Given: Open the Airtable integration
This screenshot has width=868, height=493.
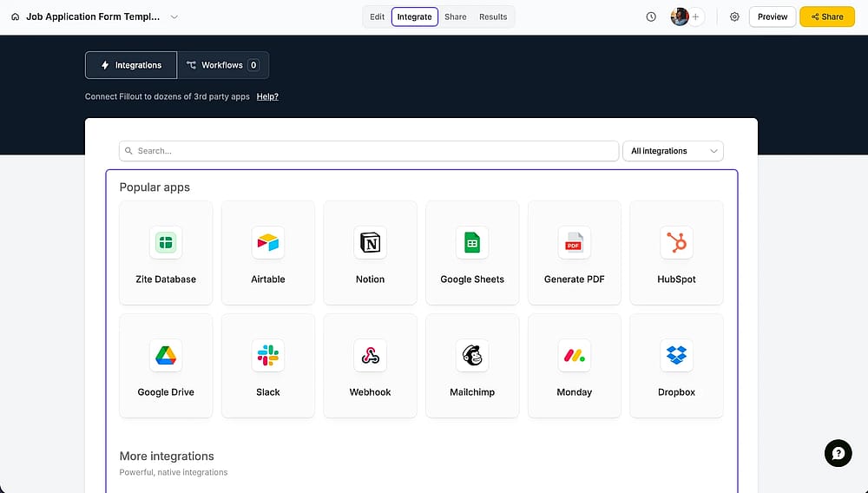Looking at the screenshot, I should [268, 253].
